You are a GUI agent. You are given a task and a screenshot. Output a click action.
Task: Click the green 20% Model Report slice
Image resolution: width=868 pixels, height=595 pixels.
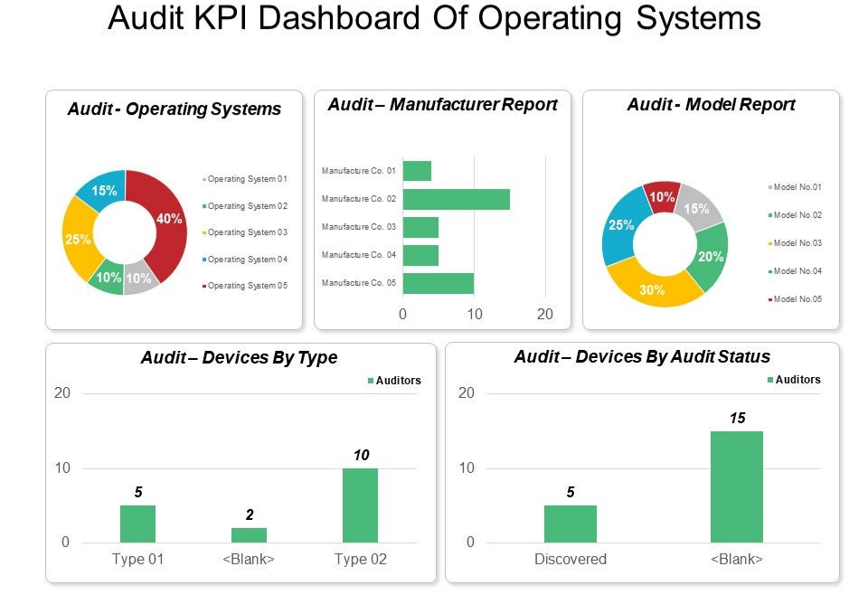711,256
